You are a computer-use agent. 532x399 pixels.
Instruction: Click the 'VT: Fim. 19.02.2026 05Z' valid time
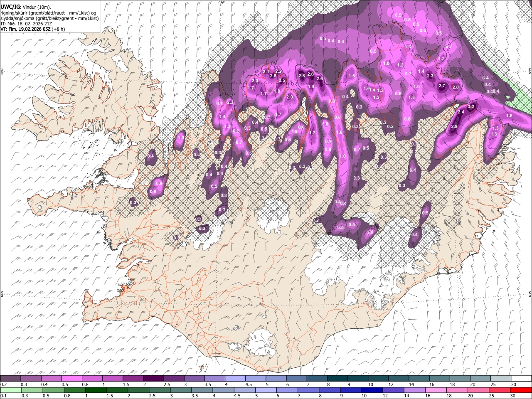(x=25, y=29)
